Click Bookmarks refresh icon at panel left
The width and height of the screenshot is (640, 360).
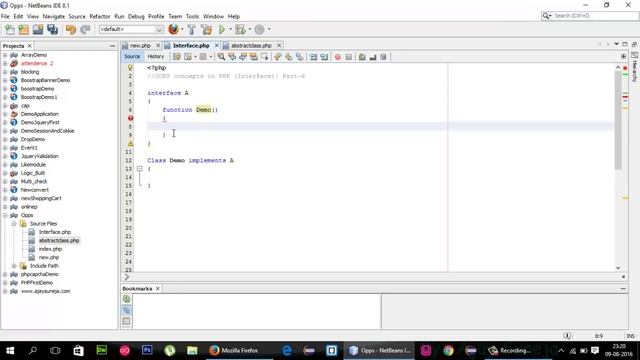(x=127, y=299)
